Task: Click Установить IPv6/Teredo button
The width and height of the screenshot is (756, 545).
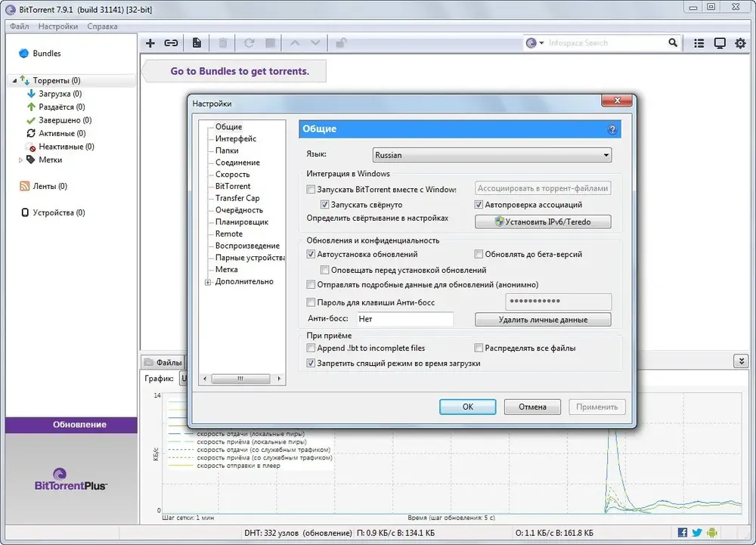Action: click(x=543, y=221)
